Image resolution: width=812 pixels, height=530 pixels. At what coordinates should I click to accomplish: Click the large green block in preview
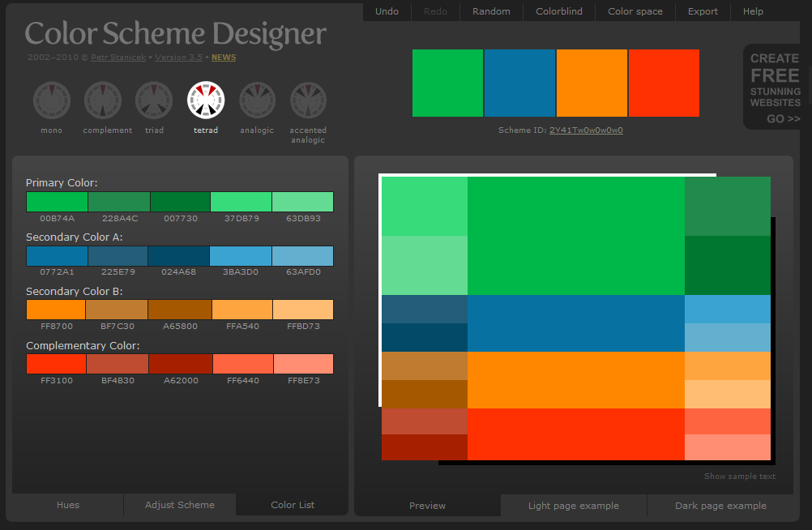576,236
